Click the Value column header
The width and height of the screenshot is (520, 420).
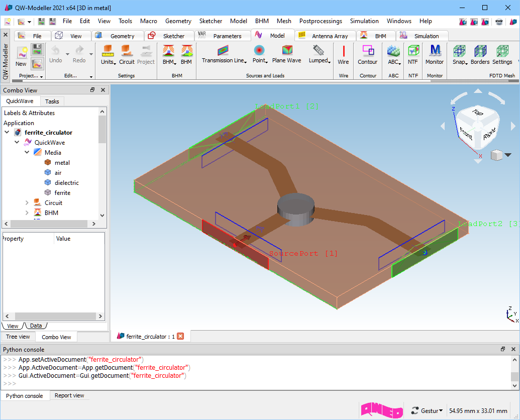pos(79,238)
